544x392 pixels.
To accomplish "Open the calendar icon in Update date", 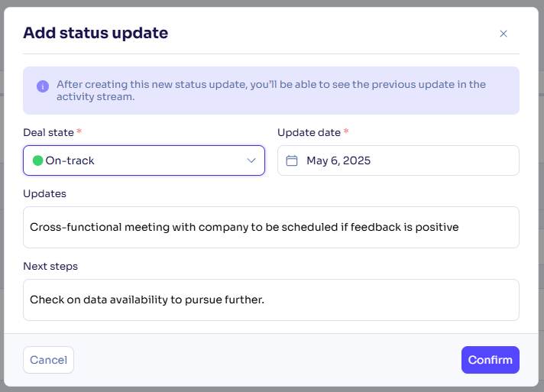I will 291,160.
